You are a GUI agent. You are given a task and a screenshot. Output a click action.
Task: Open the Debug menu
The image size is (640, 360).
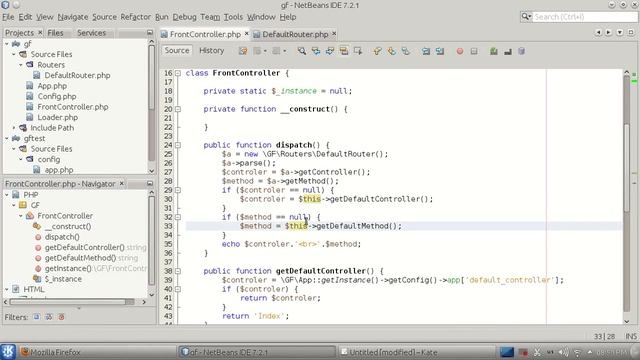(x=184, y=17)
